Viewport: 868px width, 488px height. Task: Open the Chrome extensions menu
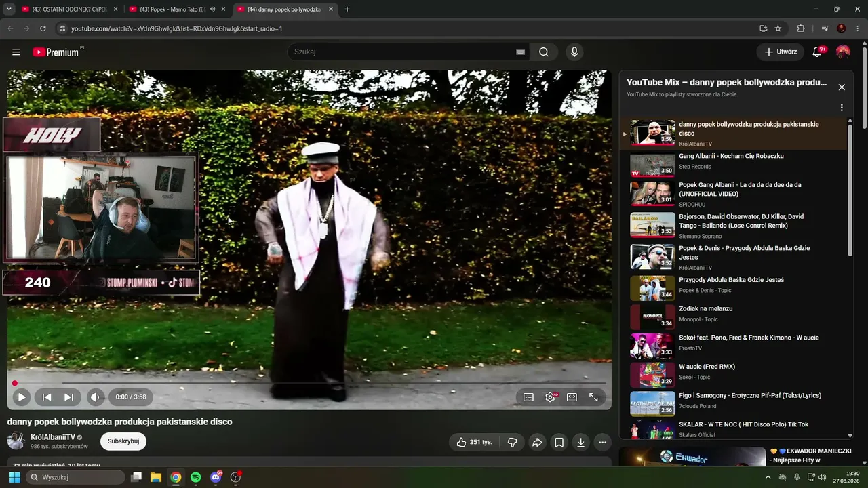click(x=801, y=28)
